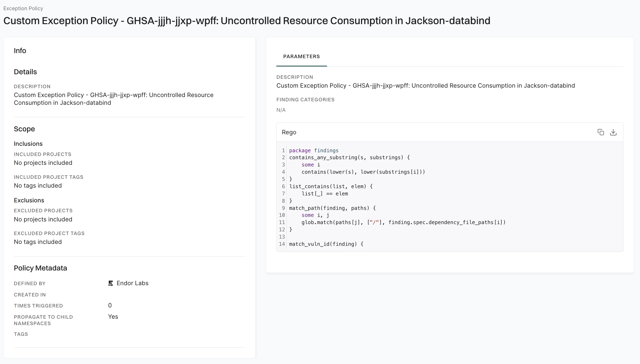The image size is (640, 364).
Task: Open the Exception Policy breadcrumb
Action: (x=23, y=8)
